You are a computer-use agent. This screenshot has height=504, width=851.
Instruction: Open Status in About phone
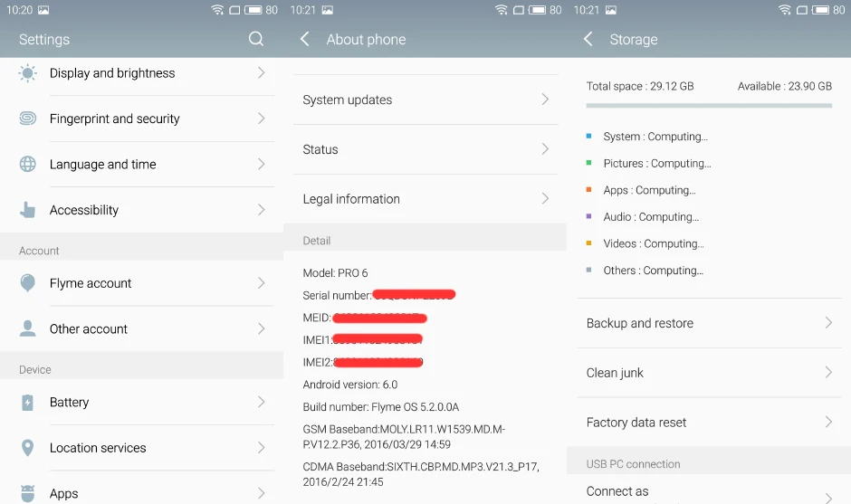pyautogui.click(x=425, y=149)
